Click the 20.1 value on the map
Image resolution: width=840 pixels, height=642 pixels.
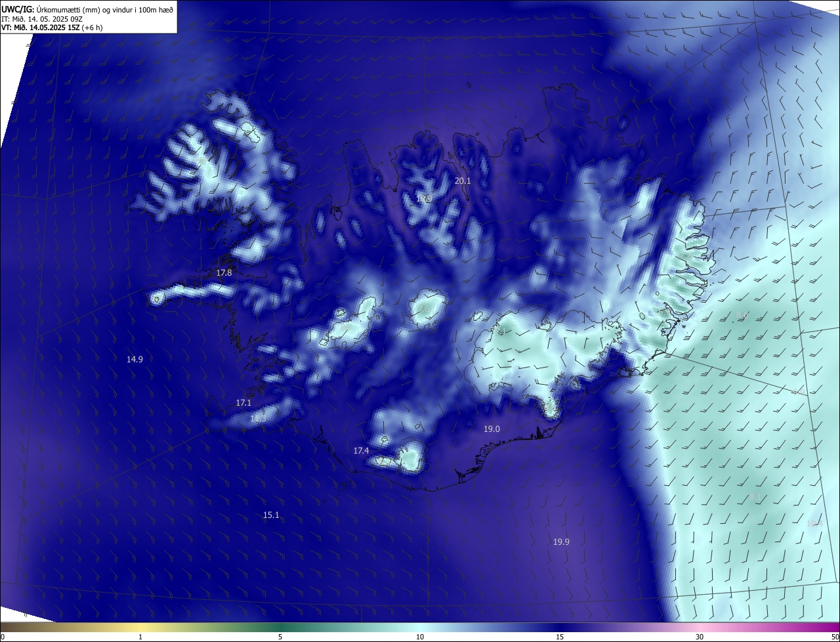pos(463,181)
